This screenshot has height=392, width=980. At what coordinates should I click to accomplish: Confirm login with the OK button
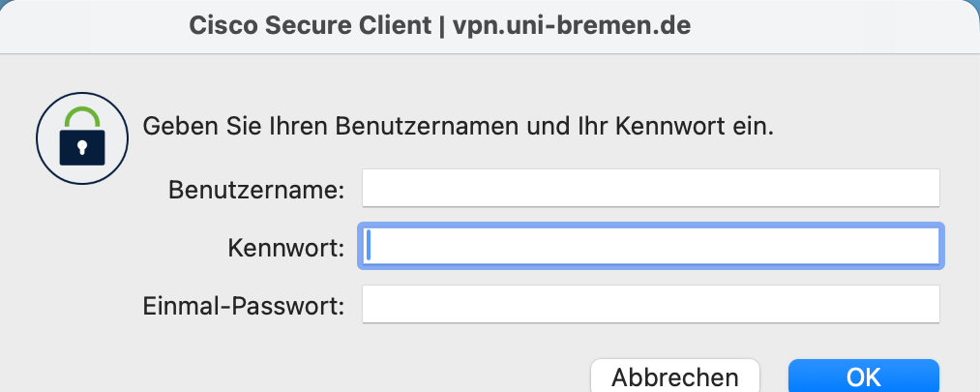point(863,377)
